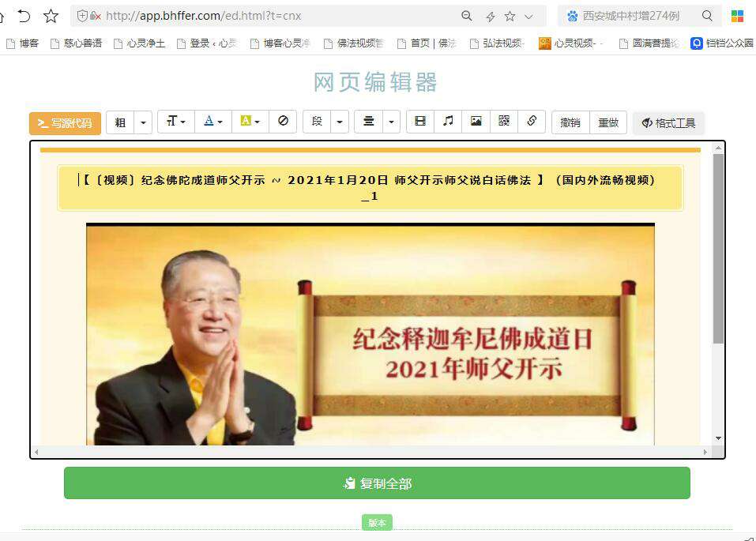
Task: Click the lightning speed-mode icon in address bar
Action: (x=491, y=17)
